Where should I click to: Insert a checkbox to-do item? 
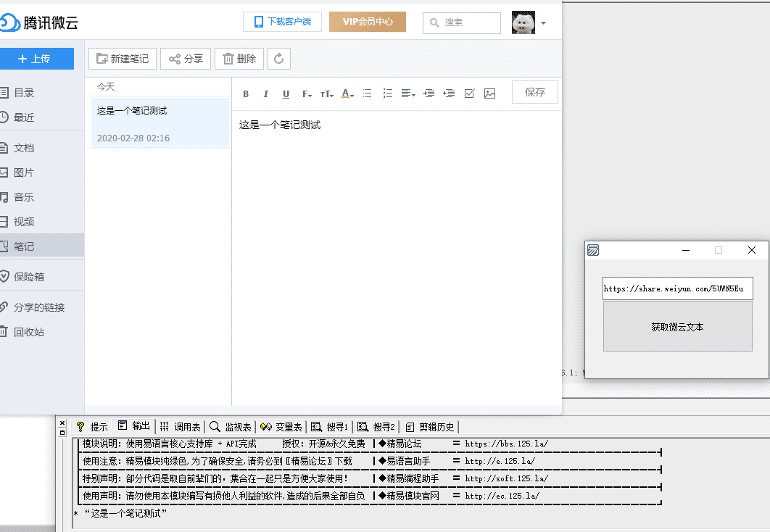(469, 93)
